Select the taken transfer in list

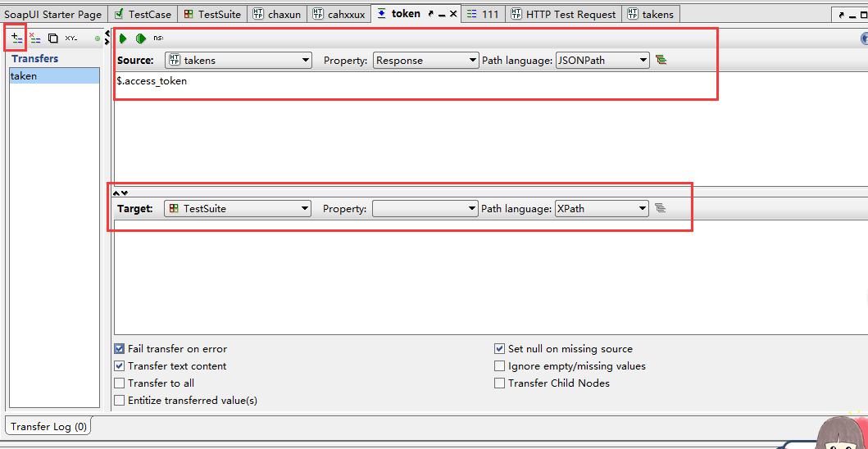(54, 76)
